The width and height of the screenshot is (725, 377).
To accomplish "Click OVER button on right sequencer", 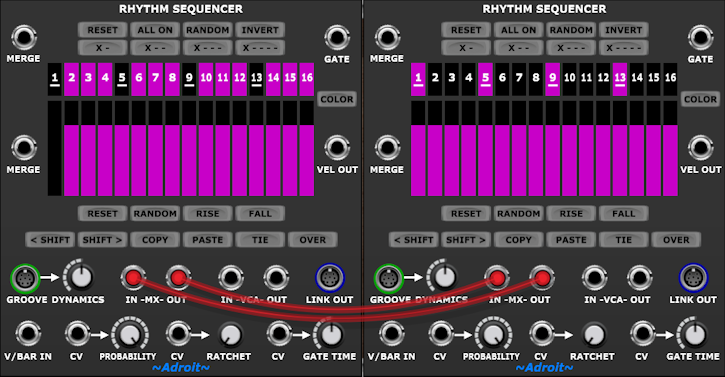I will [676, 240].
